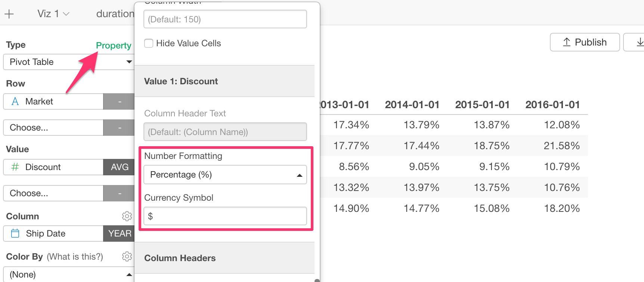Screen dimensions: 644x282
Task: Open the green Property link
Action: (x=114, y=46)
